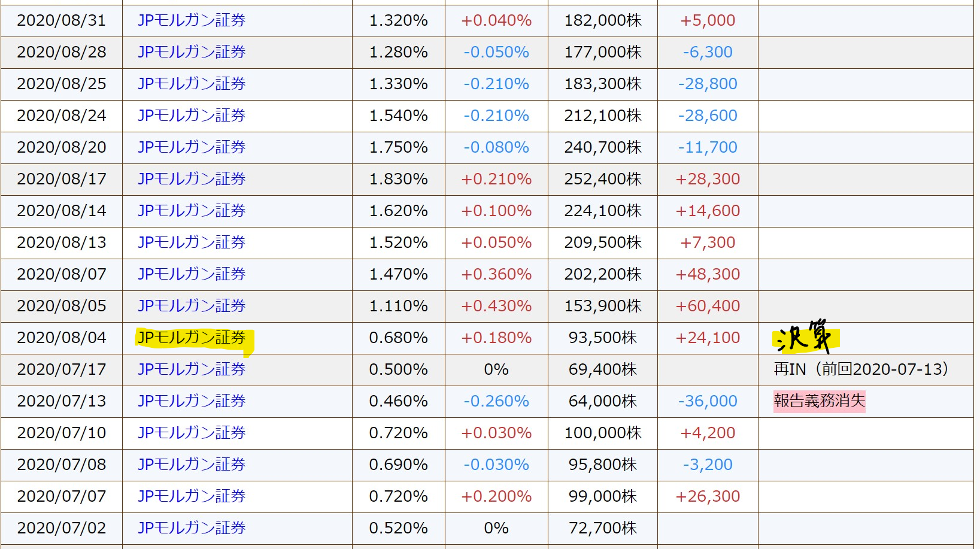Select date cell 2020/08/28
Viewport: 980px width, 549px height.
pyautogui.click(x=62, y=52)
